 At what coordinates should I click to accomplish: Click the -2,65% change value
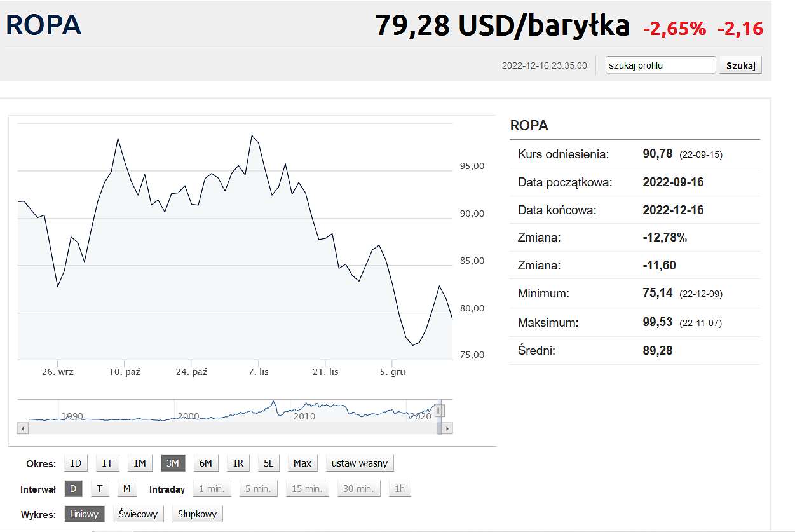tap(674, 29)
